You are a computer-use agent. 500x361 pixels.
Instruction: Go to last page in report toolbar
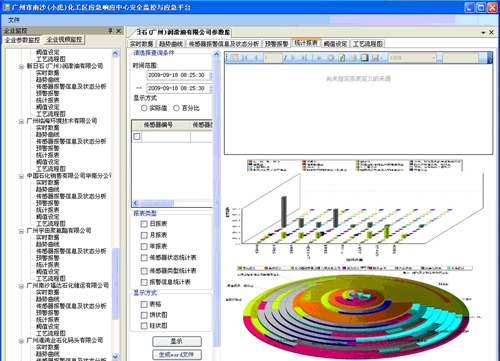click(304, 58)
